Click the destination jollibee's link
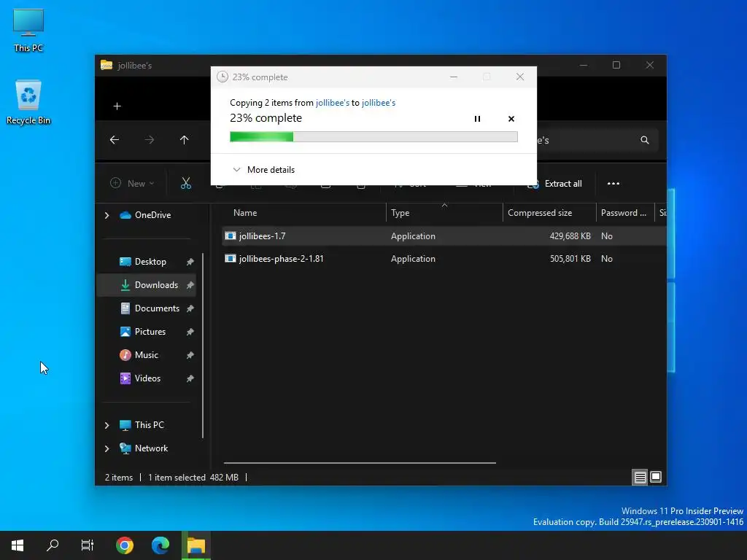The height and width of the screenshot is (560, 747). [379, 102]
